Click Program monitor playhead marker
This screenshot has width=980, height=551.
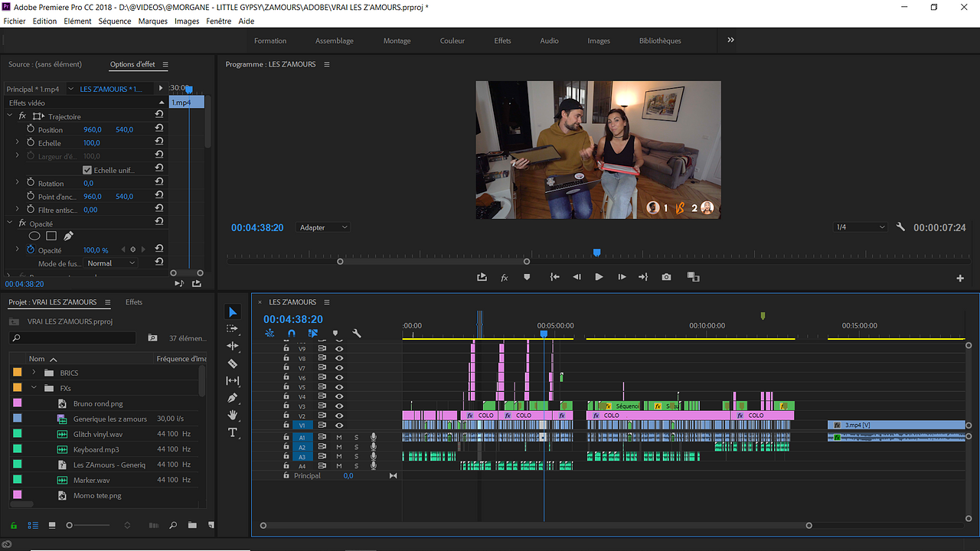coord(596,253)
